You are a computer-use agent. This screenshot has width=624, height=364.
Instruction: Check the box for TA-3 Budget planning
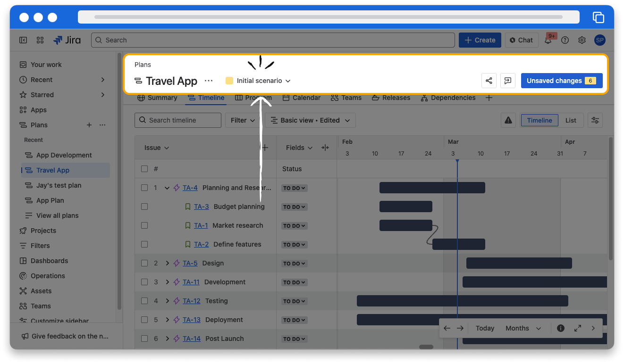click(x=144, y=207)
